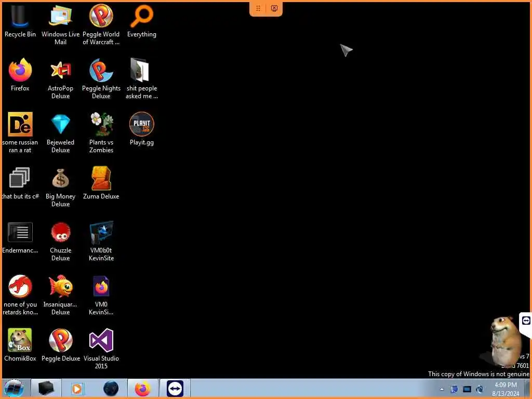Click the power/update tray icon

coord(480,389)
